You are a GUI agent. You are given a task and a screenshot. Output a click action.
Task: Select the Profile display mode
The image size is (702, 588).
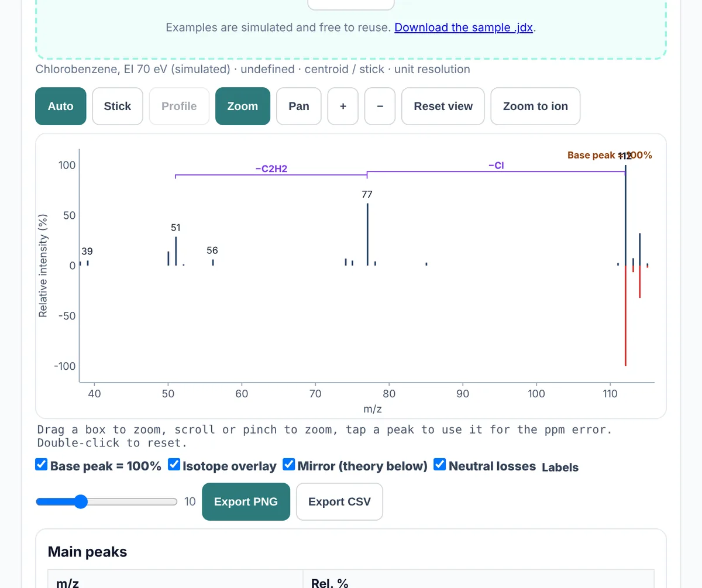click(179, 106)
